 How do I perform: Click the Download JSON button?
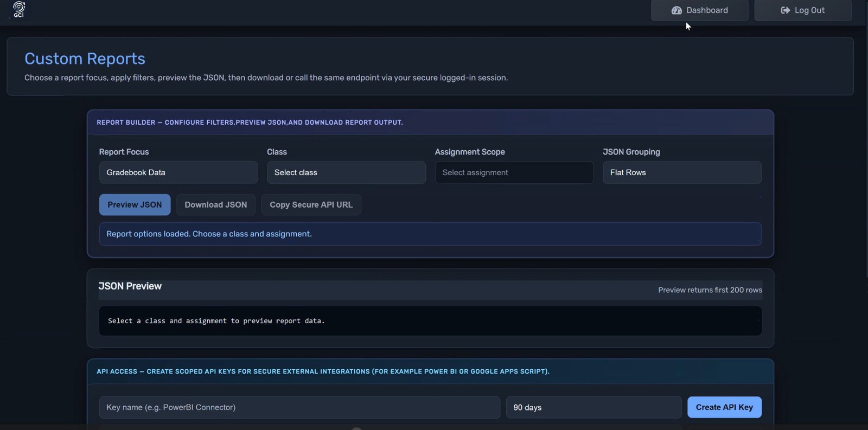[215, 204]
